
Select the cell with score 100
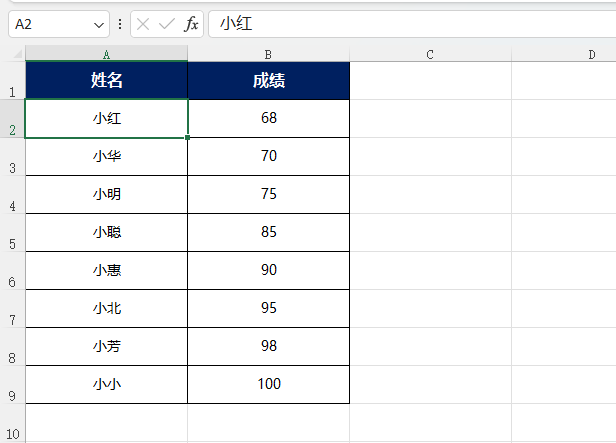pos(268,384)
